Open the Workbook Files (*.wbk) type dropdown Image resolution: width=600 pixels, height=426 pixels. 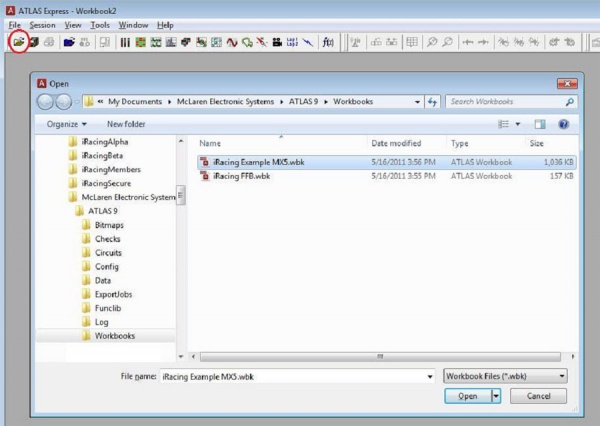pyautogui.click(x=504, y=375)
